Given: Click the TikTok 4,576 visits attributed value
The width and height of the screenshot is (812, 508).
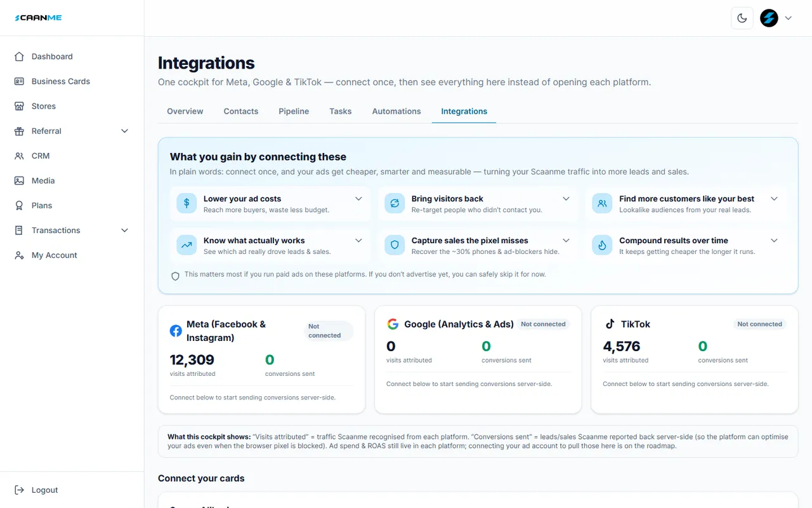Looking at the screenshot, I should 622,346.
